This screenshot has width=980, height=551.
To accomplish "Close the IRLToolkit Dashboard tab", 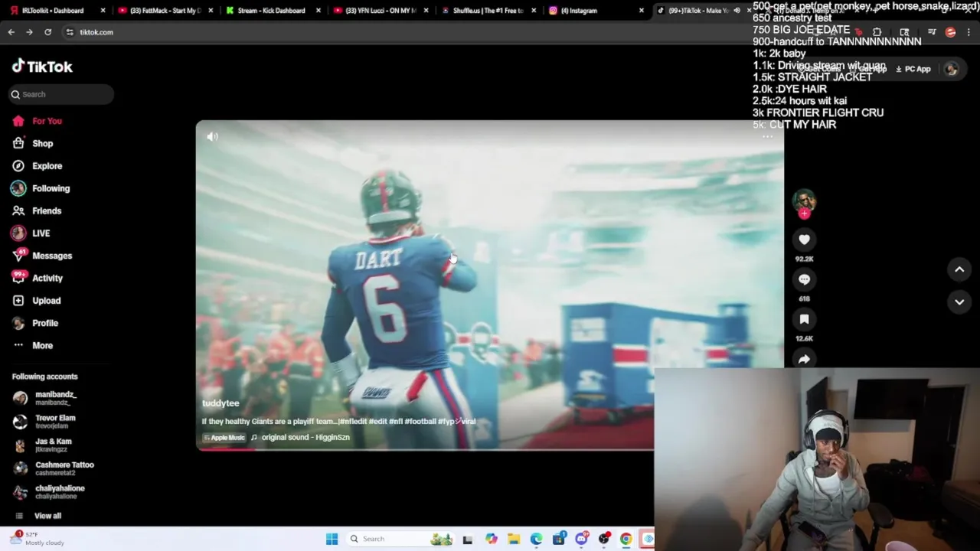I will pos(103,11).
